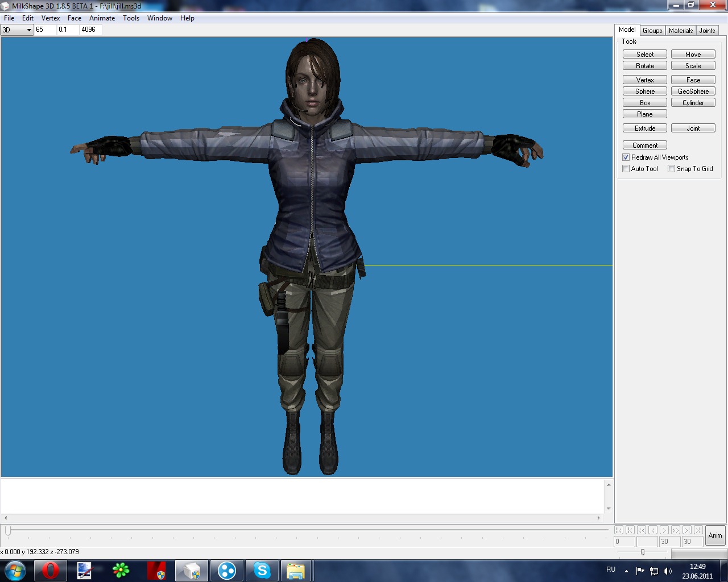Play animation forward with the >> button
This screenshot has width=728, height=582.
[x=676, y=530]
